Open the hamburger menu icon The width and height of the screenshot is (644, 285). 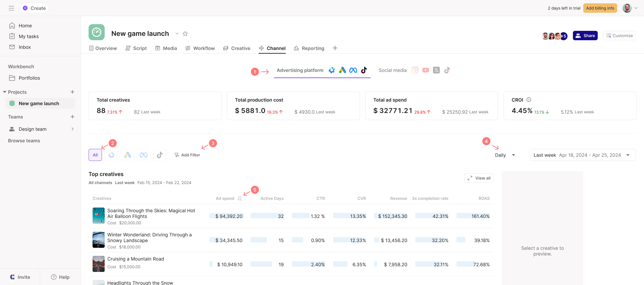pyautogui.click(x=11, y=8)
